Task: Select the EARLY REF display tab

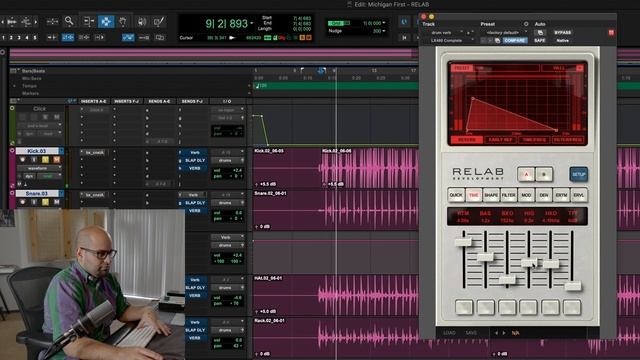Action: pyautogui.click(x=500, y=140)
